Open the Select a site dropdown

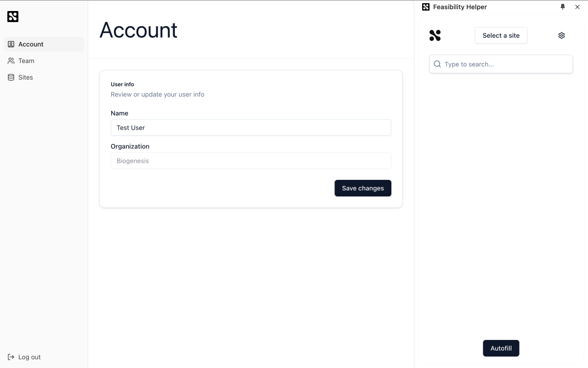tap(501, 35)
